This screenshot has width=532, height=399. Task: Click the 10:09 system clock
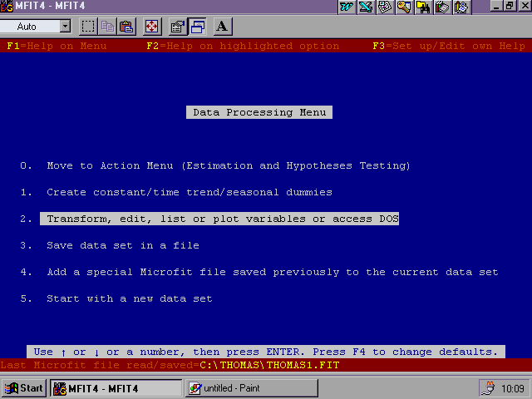click(x=513, y=388)
